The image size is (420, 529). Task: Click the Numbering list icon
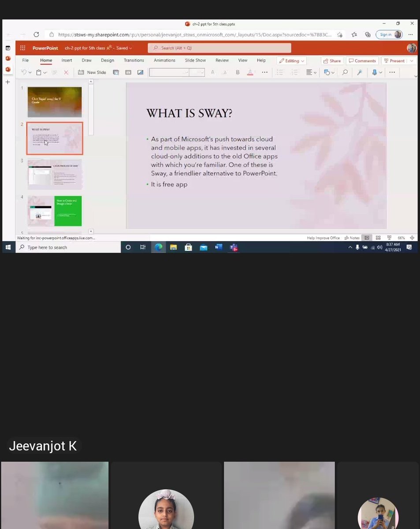click(294, 72)
